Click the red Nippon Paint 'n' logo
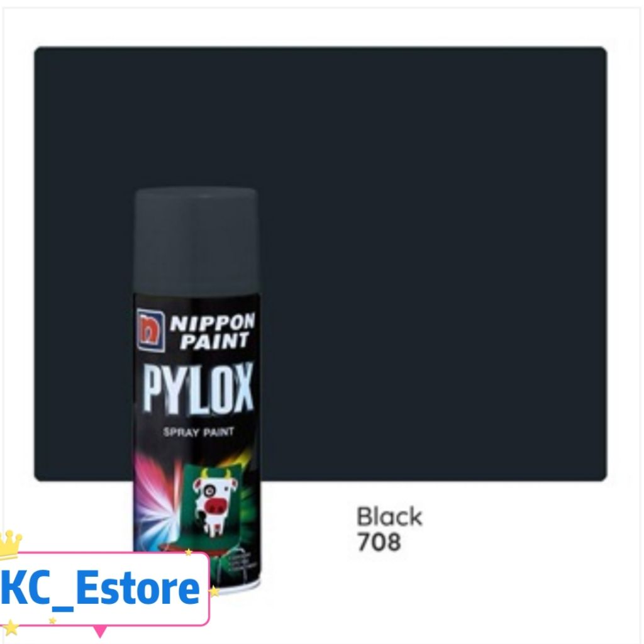644x644 pixels. point(151,330)
